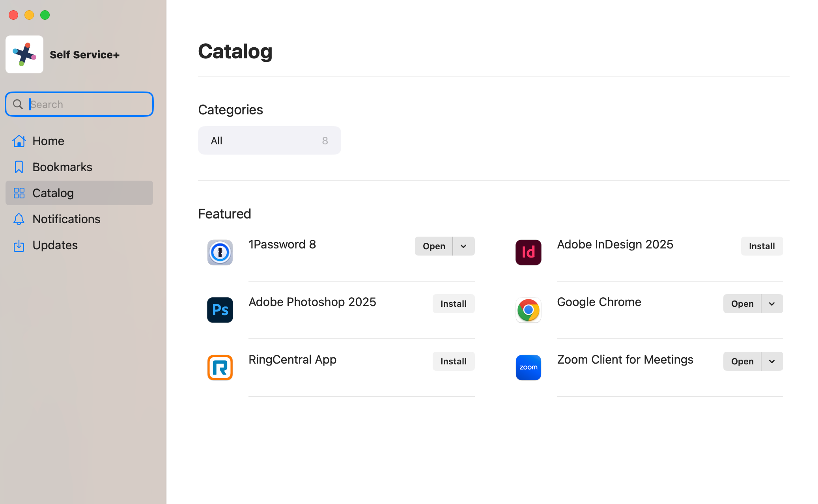Click the Updates download icon
This screenshot has height=504, width=818.
pos(19,245)
